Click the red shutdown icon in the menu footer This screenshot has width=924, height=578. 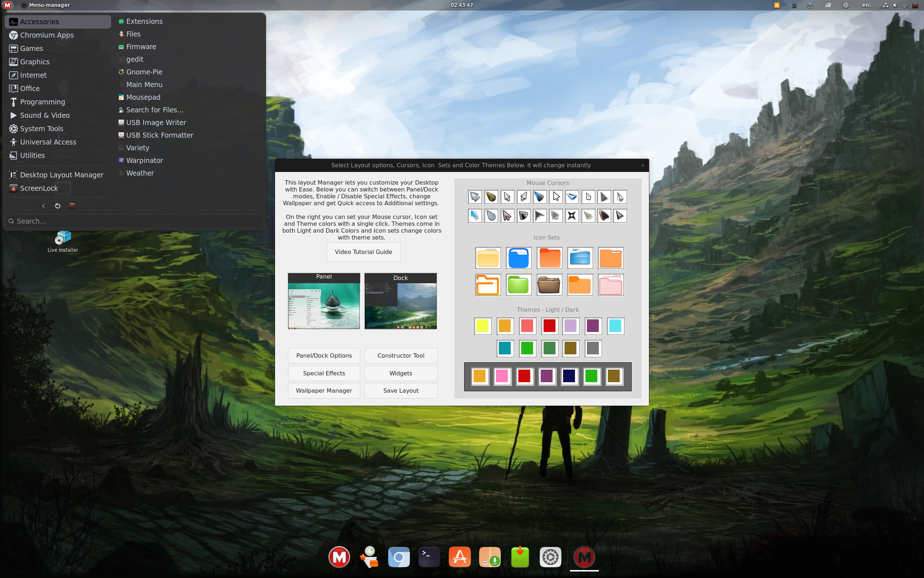pyautogui.click(x=72, y=206)
